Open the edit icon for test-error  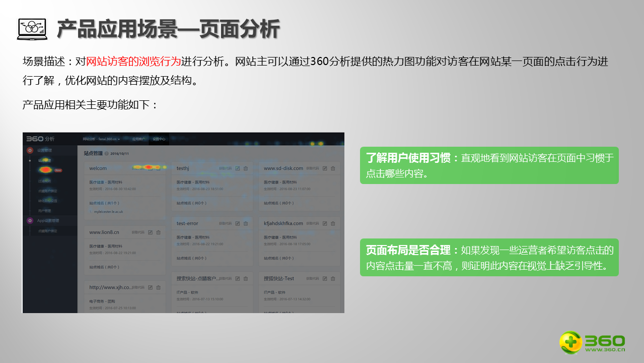[x=238, y=223]
